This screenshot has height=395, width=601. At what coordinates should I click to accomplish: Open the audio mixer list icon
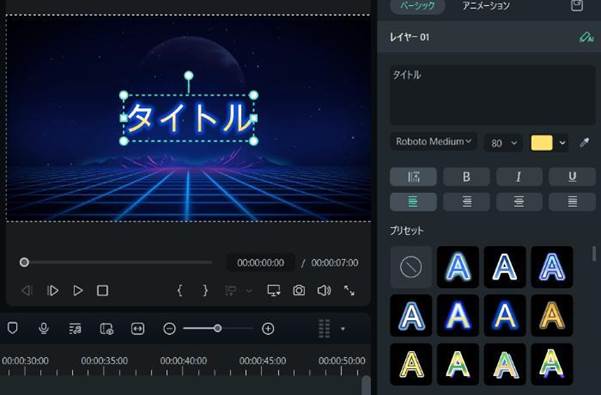click(75, 328)
